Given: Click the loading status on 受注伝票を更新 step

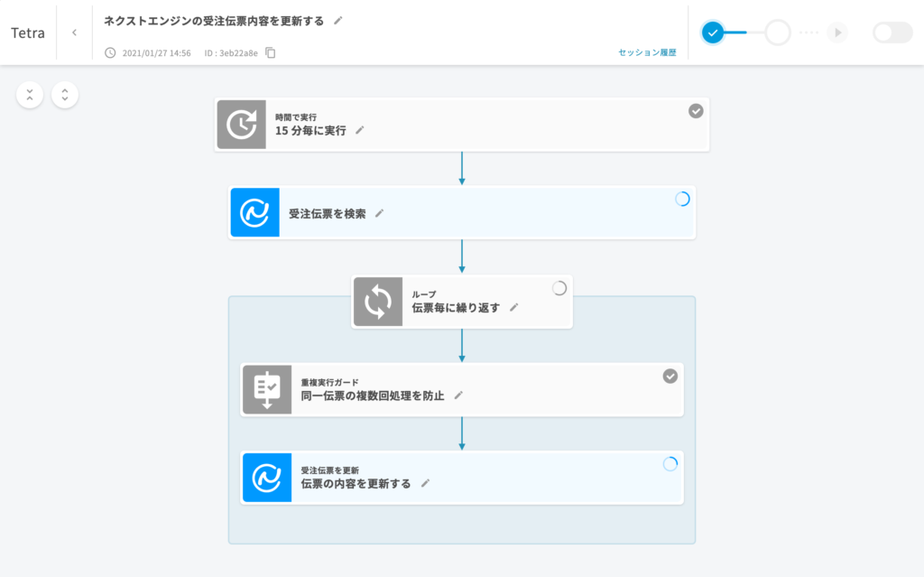Looking at the screenshot, I should coord(670,464).
